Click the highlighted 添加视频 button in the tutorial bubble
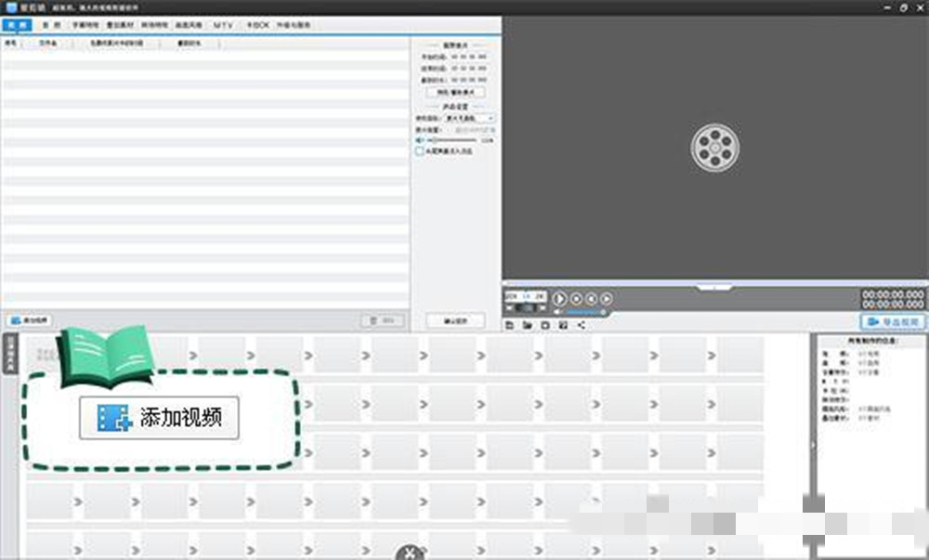Viewport: 929px width, 560px height. 159,418
